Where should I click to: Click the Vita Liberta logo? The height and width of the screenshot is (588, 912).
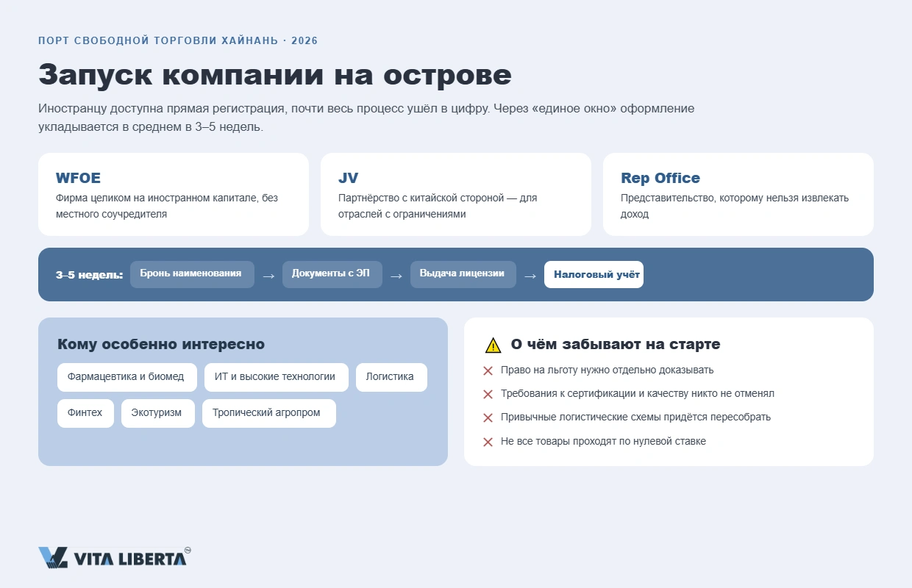point(115,558)
